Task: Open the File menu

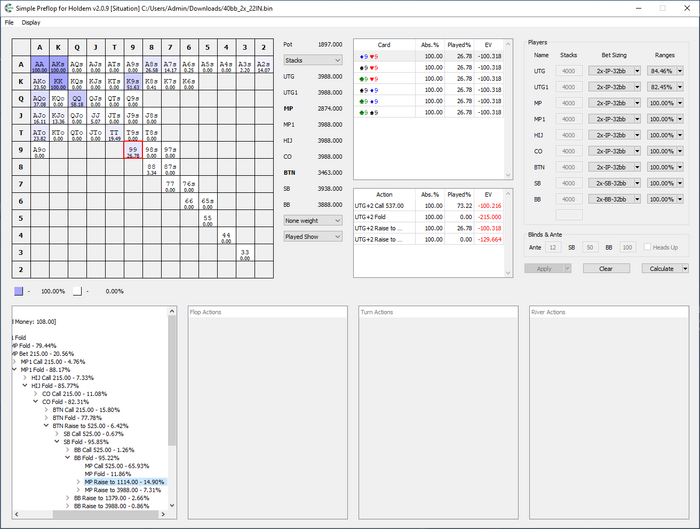Action: click(x=9, y=22)
